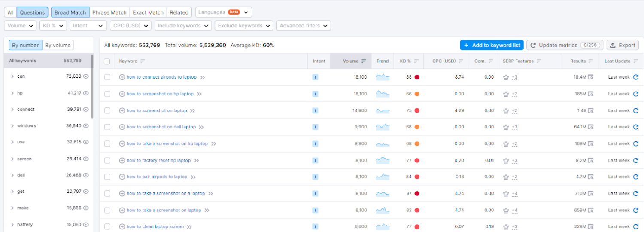Open the Advanced filters dropdown
644x232 pixels.
click(304, 26)
